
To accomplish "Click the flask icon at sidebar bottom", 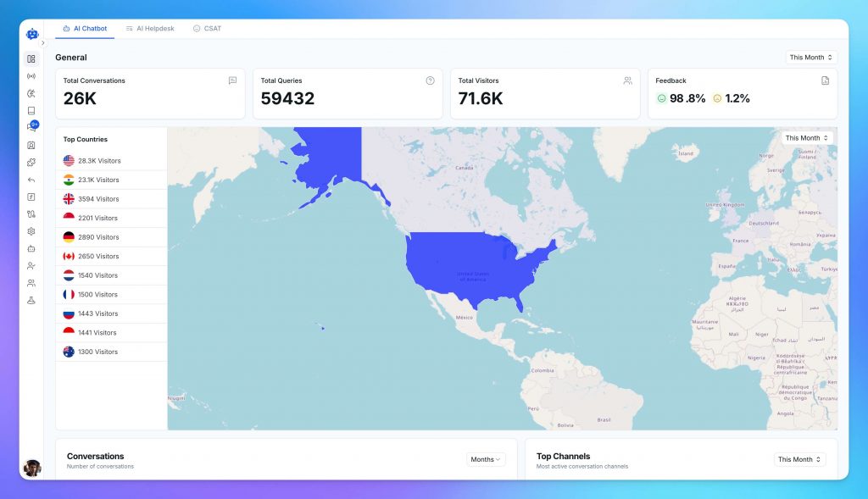I will coord(31,299).
